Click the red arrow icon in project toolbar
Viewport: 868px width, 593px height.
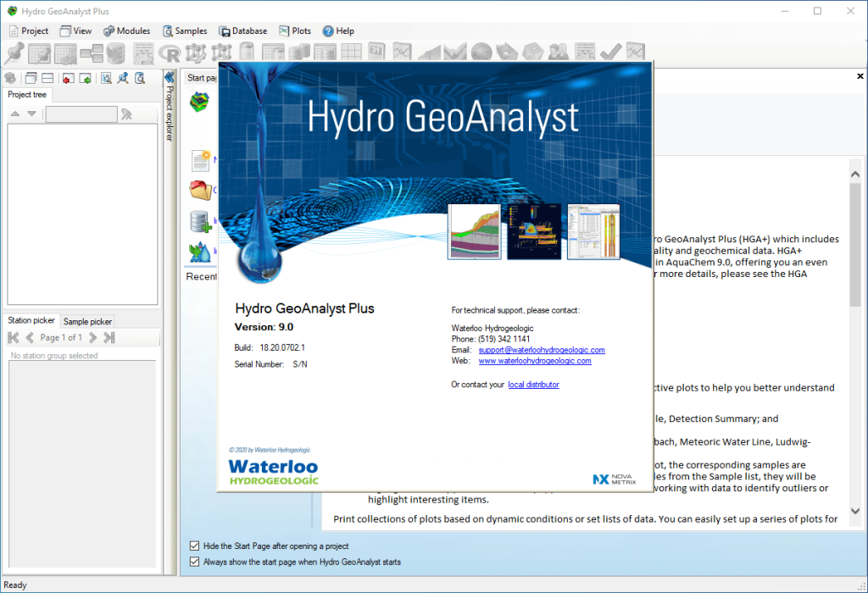click(x=66, y=78)
